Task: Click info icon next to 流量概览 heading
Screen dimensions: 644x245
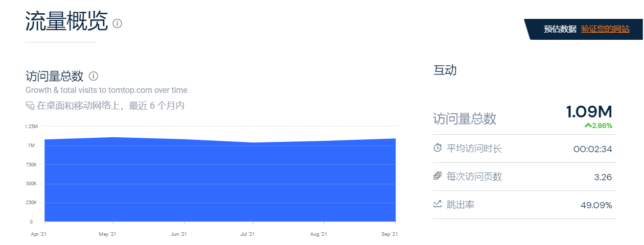Action: [117, 23]
